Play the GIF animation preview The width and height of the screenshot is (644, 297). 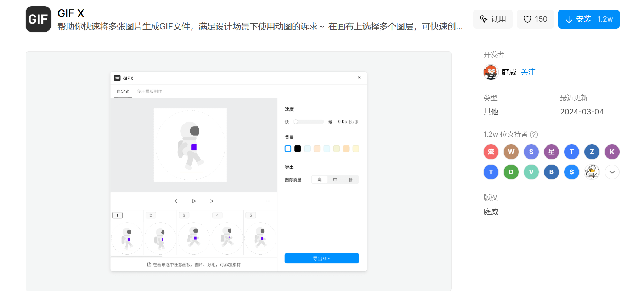(194, 201)
